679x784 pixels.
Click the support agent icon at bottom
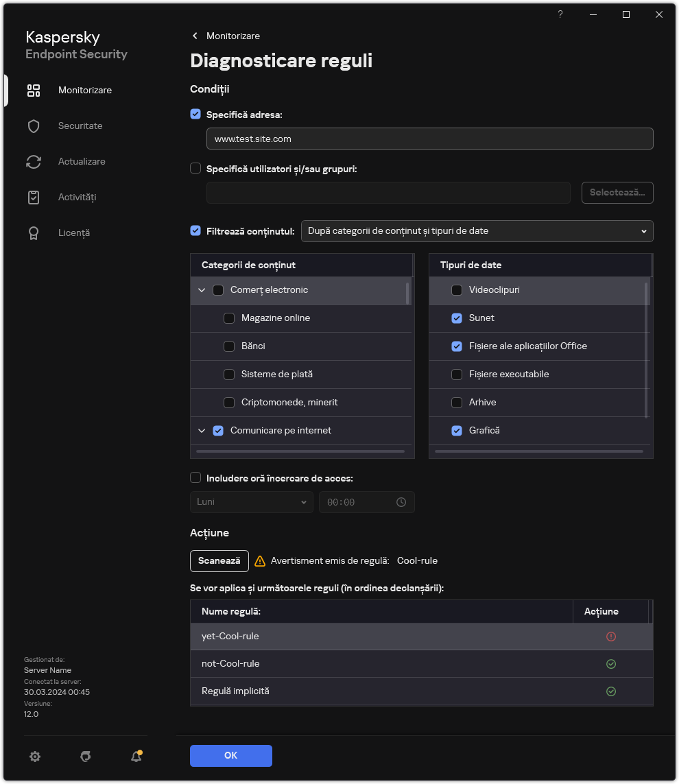click(86, 756)
